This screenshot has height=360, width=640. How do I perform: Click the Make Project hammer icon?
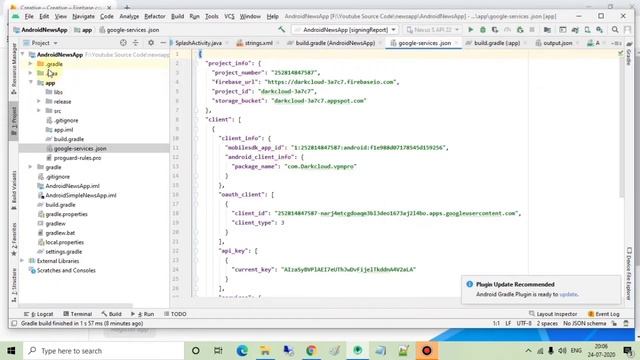pyautogui.click(x=282, y=29)
